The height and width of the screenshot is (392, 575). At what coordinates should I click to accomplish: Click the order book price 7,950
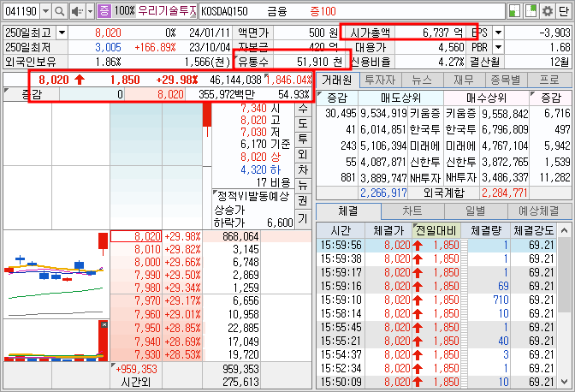136,328
